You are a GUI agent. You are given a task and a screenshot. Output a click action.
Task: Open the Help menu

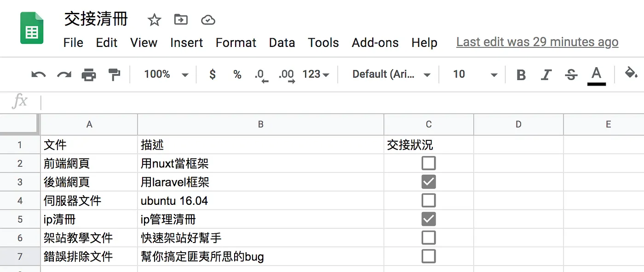(x=424, y=43)
